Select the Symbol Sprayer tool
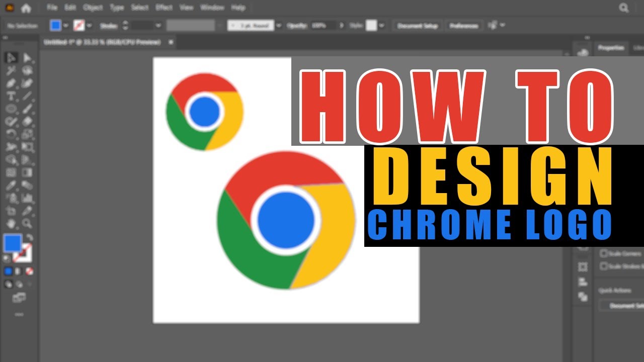Screen dimensions: 644x362 [x=11, y=198]
